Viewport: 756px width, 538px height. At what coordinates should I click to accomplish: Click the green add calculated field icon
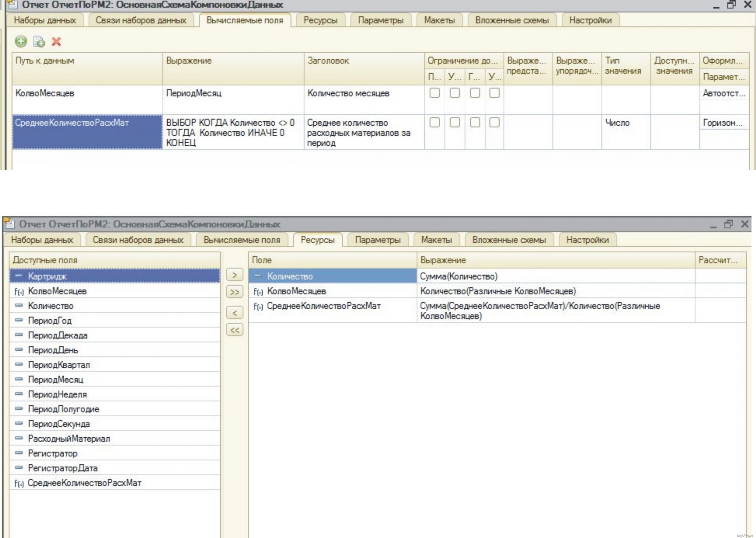tap(21, 41)
